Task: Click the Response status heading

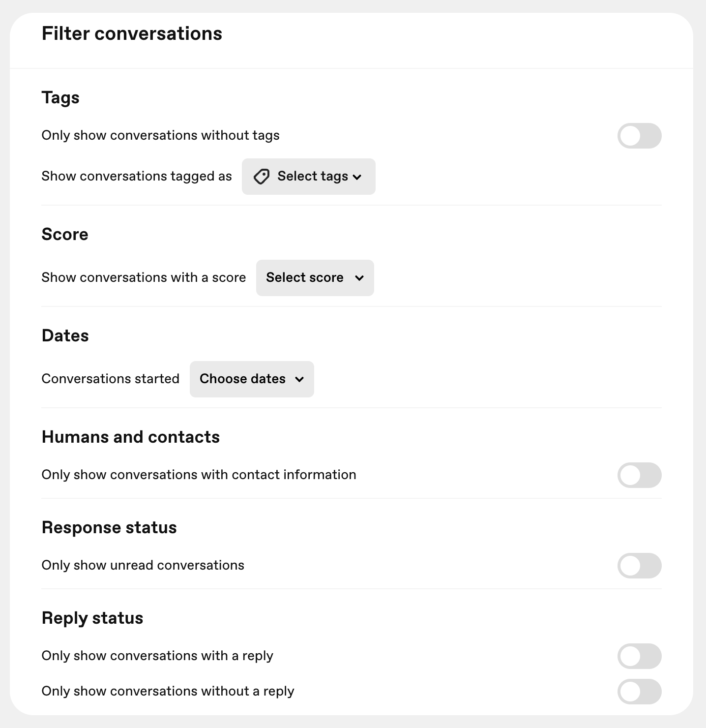Action: (x=109, y=527)
